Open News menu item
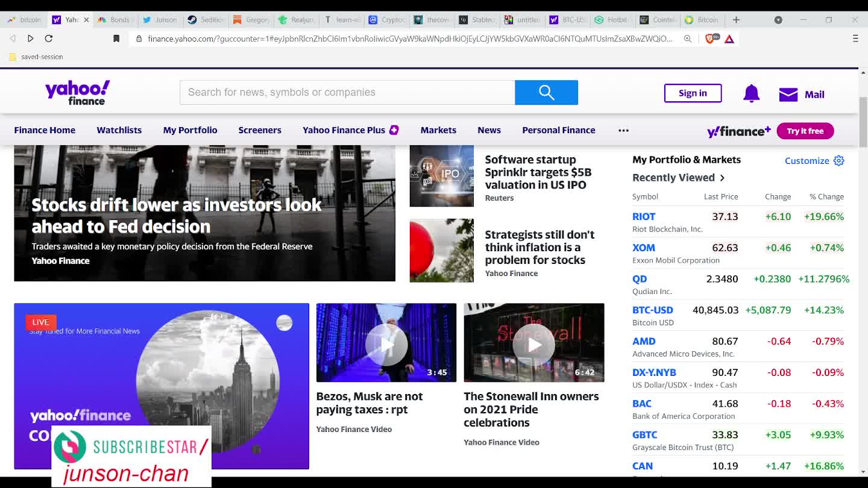The width and height of the screenshot is (868, 488). tap(489, 130)
